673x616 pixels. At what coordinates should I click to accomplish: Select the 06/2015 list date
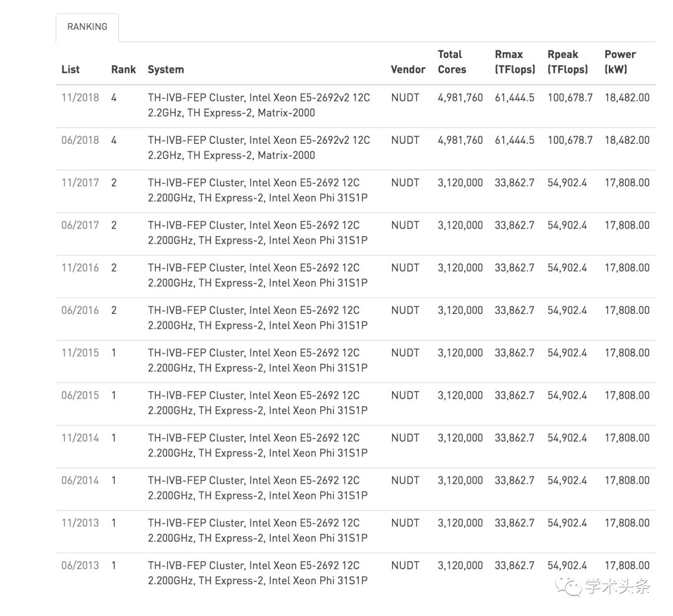80,395
